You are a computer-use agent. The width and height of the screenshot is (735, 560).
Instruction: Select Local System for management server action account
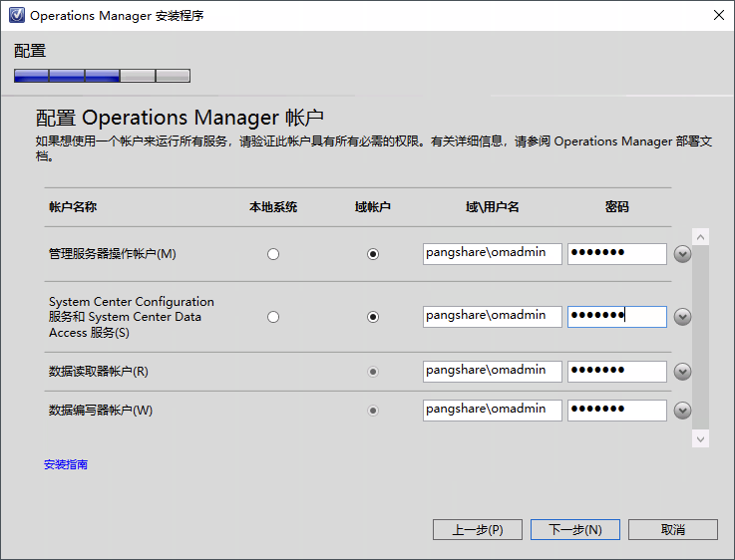click(x=273, y=254)
